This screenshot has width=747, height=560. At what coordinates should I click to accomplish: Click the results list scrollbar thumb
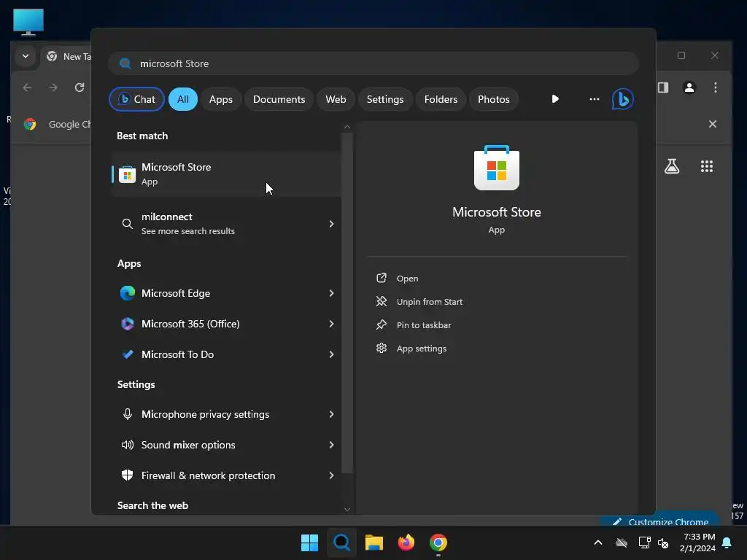347,303
